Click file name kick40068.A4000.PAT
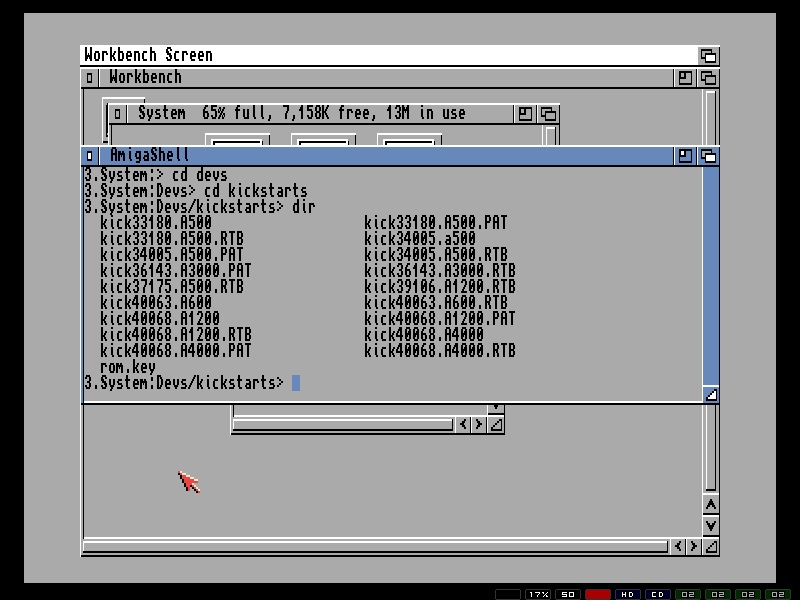Image resolution: width=800 pixels, height=600 pixels. tap(176, 351)
